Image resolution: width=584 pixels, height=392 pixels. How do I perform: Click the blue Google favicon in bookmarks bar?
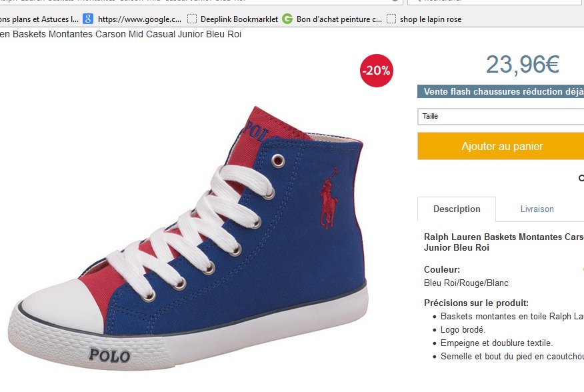tap(88, 19)
